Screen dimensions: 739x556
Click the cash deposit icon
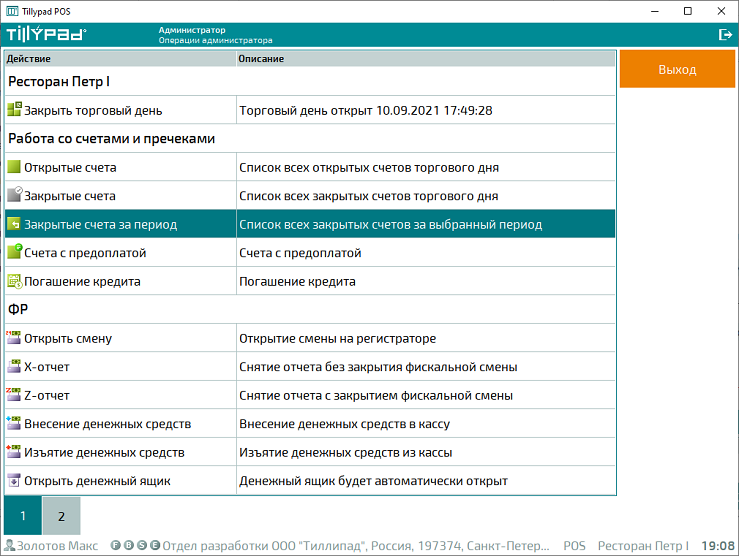[x=14, y=424]
